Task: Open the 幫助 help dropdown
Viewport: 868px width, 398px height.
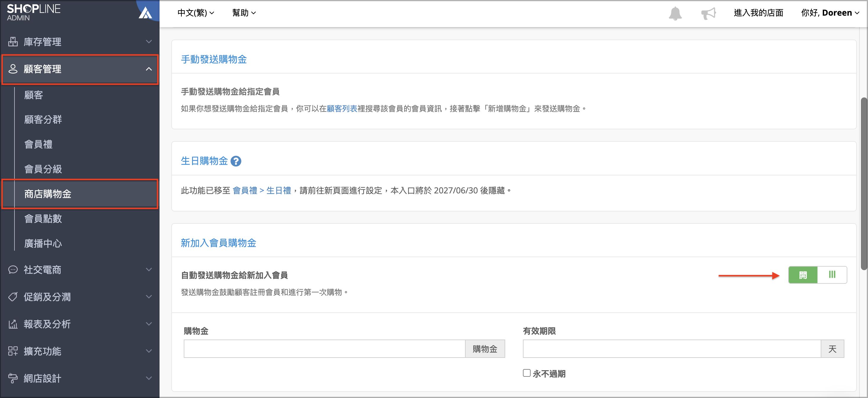Action: [x=244, y=13]
